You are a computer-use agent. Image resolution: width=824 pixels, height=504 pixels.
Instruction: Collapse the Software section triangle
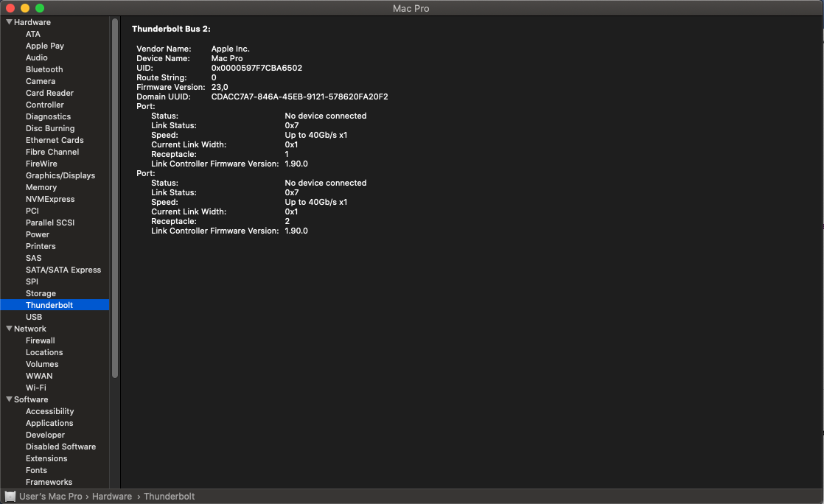click(x=9, y=399)
